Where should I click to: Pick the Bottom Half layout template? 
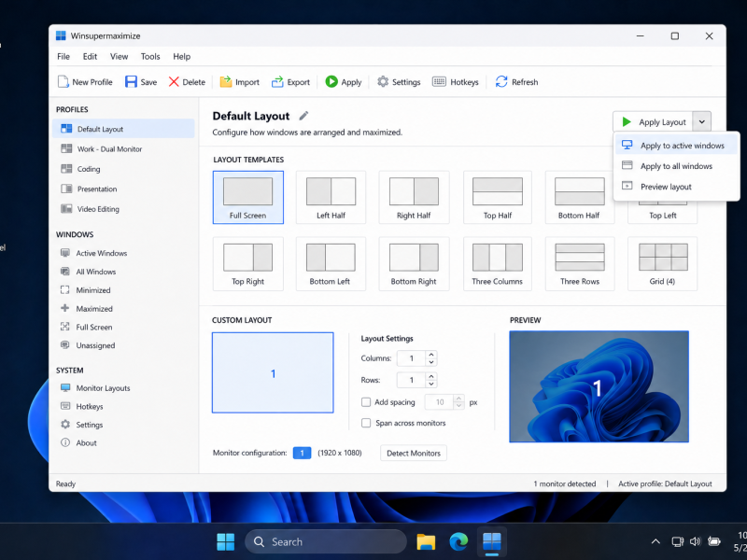pos(580,197)
